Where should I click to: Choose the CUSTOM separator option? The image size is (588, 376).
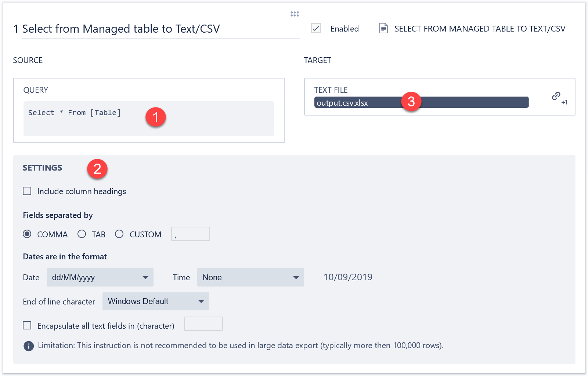coord(119,234)
